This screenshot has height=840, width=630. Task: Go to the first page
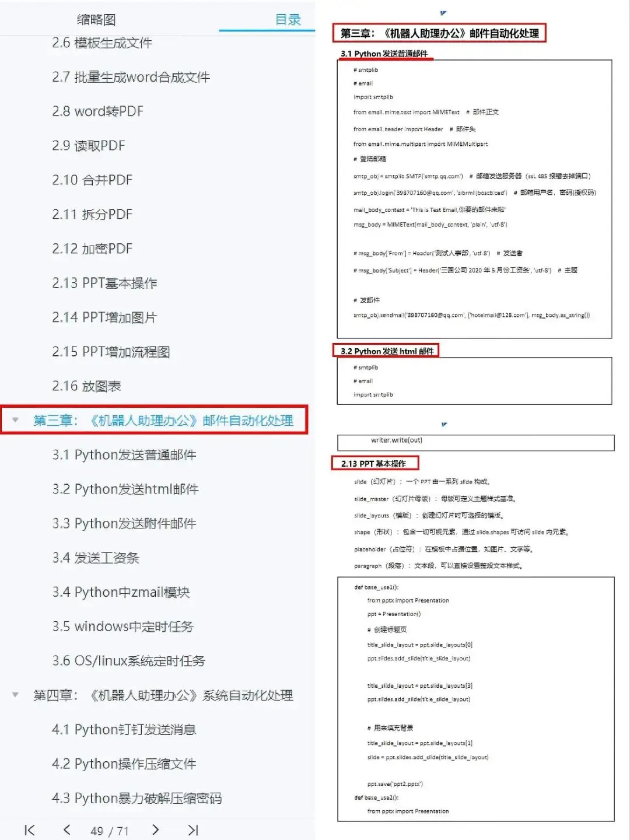tap(30, 830)
